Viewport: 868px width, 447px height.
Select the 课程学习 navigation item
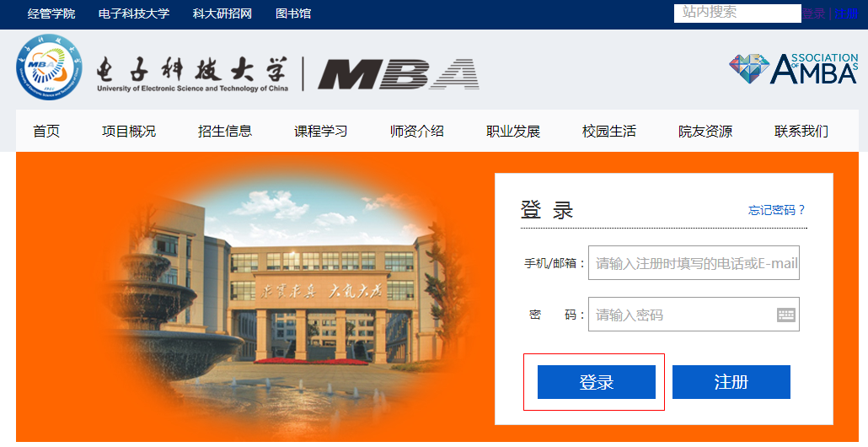[x=321, y=132]
